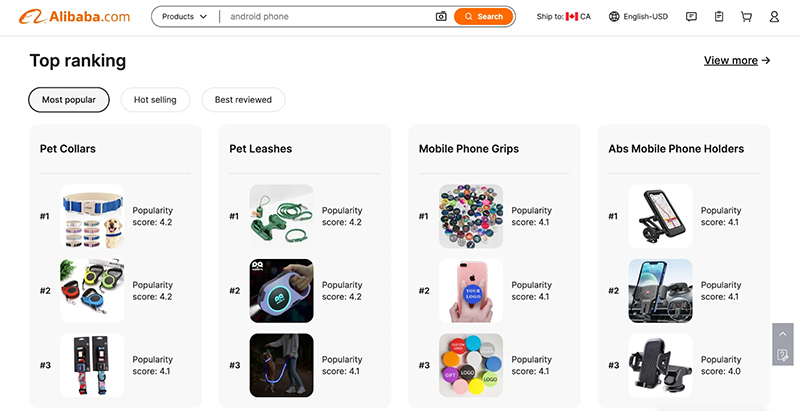Switch to the Hot selling filter
The width and height of the screenshot is (800, 411).
(x=155, y=99)
